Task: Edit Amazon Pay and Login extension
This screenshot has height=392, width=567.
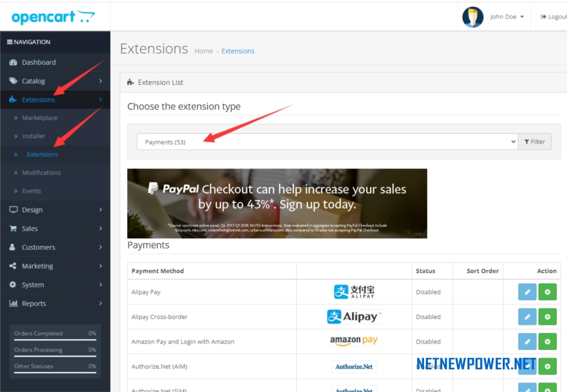Action: point(527,342)
